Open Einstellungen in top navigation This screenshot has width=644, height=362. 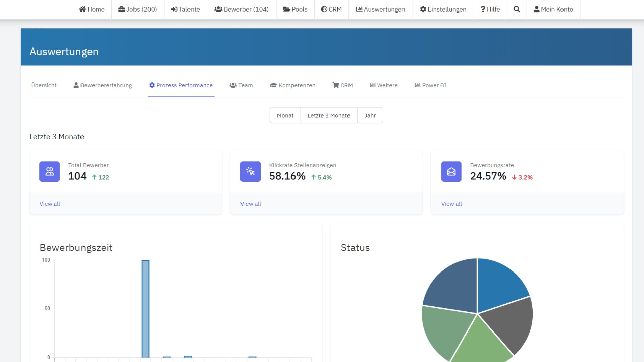click(x=443, y=9)
